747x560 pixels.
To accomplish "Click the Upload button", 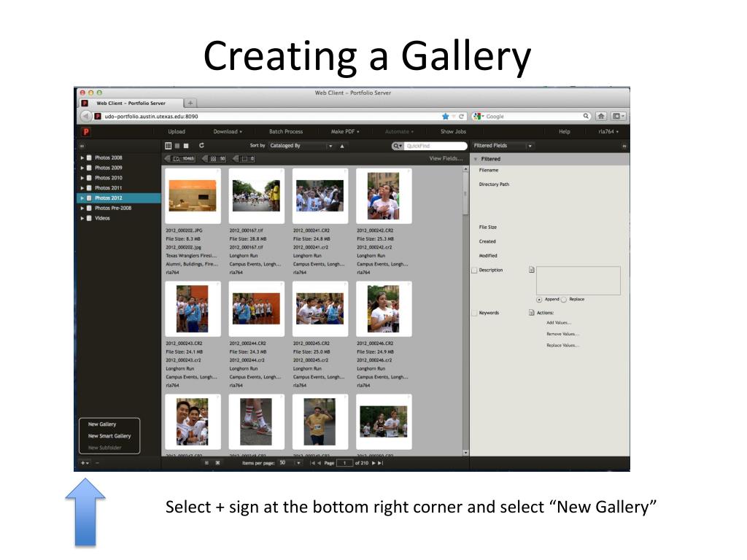I will [x=177, y=132].
